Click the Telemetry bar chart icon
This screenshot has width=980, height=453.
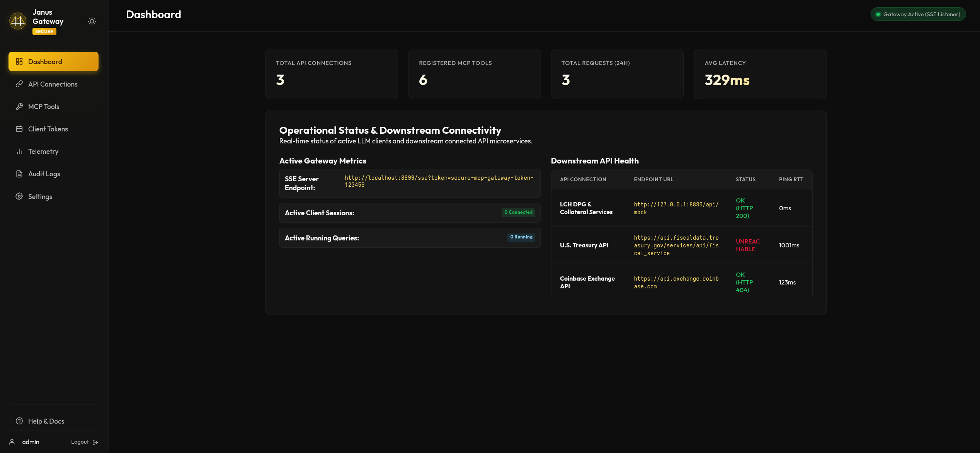click(19, 151)
